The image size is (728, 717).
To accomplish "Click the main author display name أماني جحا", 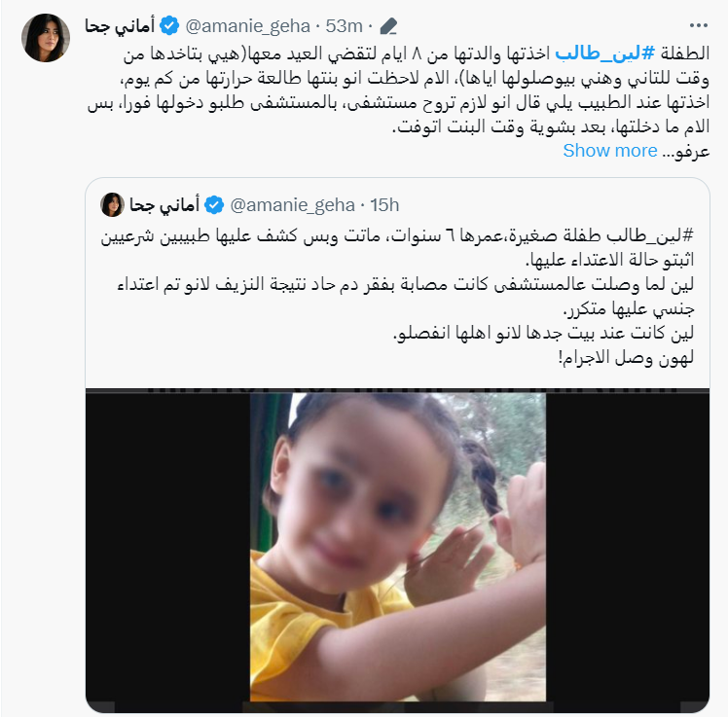I will tap(120, 26).
